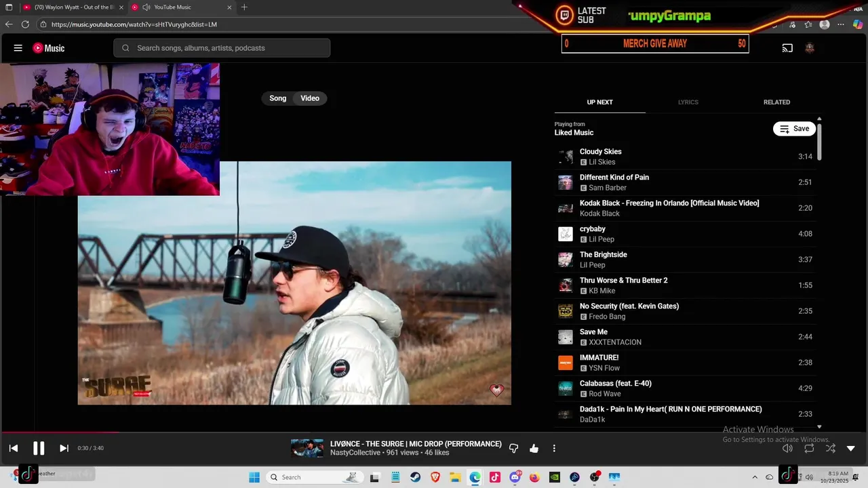Like the current song with thumbs up
Screen dimensions: 868x488
point(534,448)
